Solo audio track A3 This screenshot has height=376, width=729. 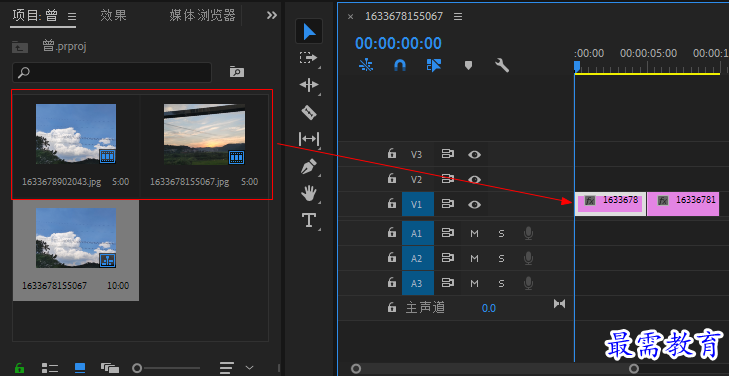(501, 284)
